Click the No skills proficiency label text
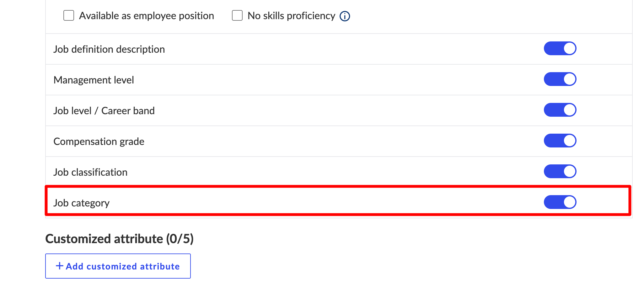 click(291, 16)
